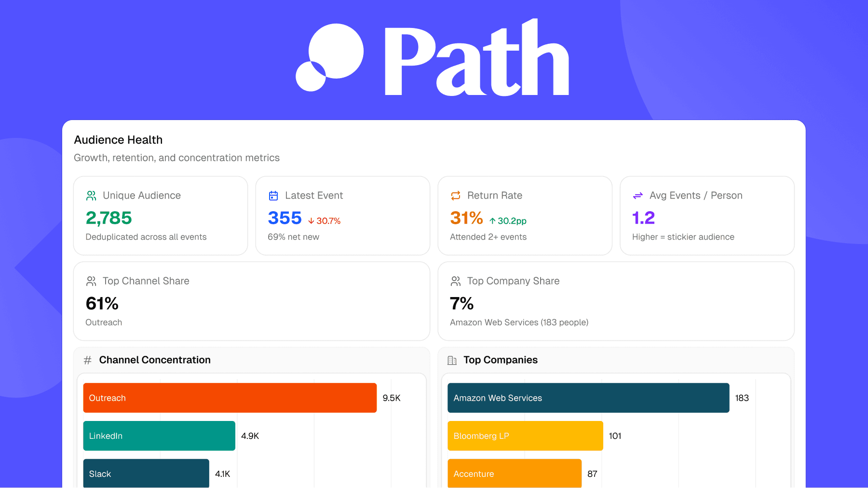Click the Path wordmark text
Image resolution: width=868 pixels, height=488 pixels.
[476, 58]
